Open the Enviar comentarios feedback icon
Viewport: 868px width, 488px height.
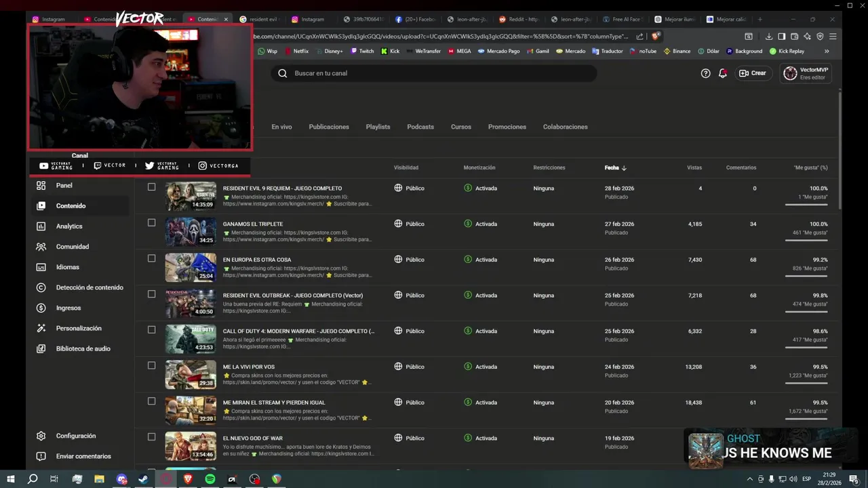[41, 456]
